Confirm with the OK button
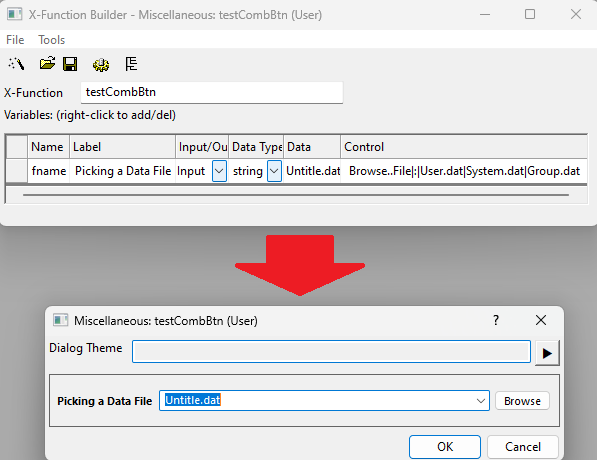This screenshot has width=597, height=460. point(445,447)
